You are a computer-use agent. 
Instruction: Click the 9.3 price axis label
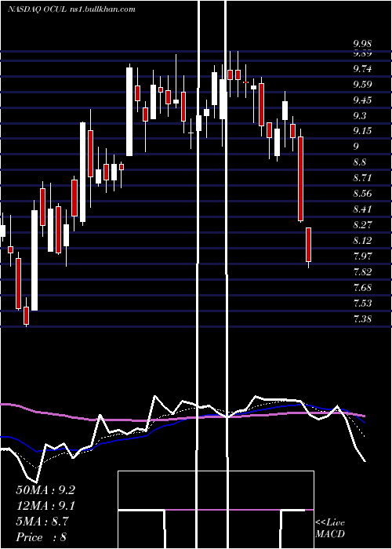tap(359, 116)
